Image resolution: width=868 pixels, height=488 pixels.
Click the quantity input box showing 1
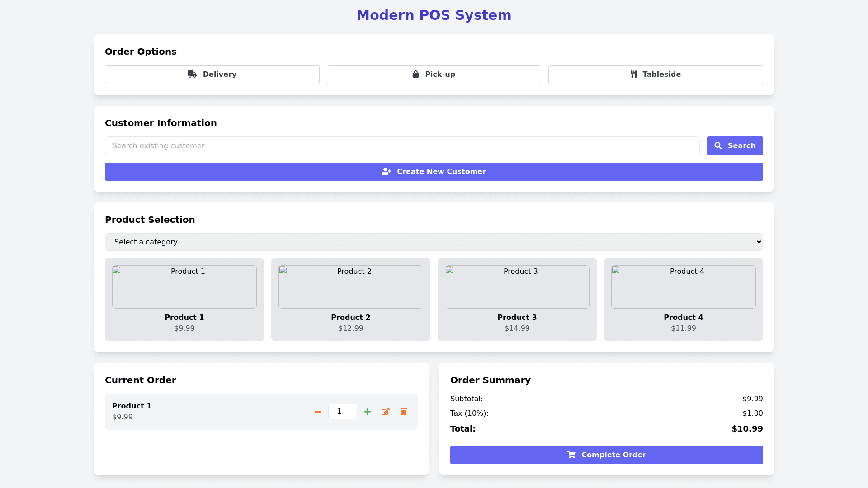pyautogui.click(x=342, y=412)
